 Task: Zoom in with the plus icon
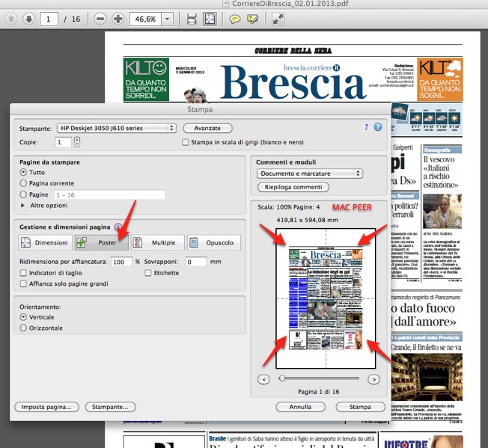pyautogui.click(x=118, y=19)
